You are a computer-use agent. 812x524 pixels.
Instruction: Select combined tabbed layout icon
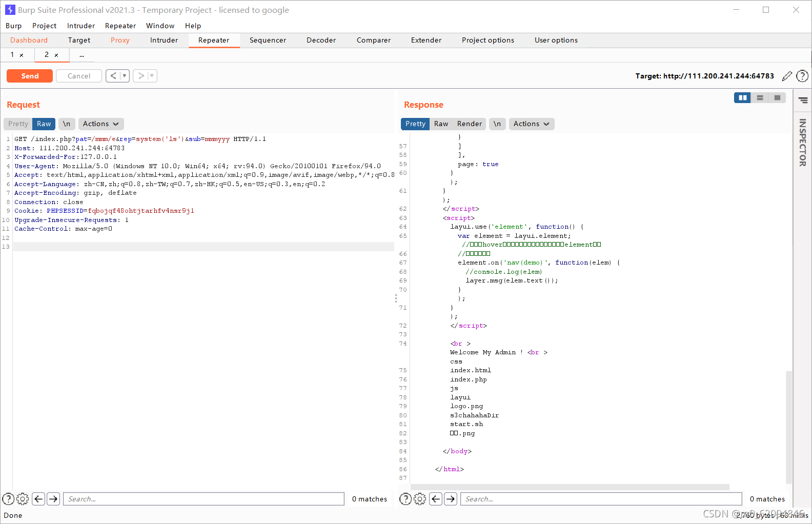click(777, 97)
